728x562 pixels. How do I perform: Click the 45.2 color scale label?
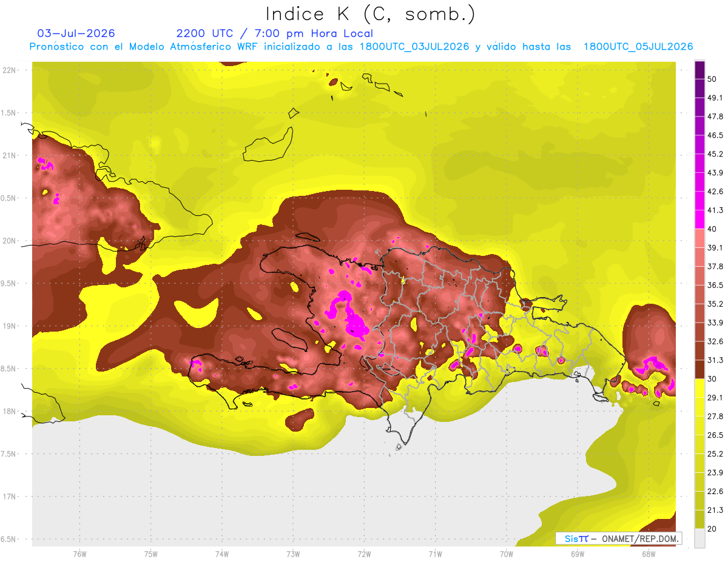click(x=715, y=154)
